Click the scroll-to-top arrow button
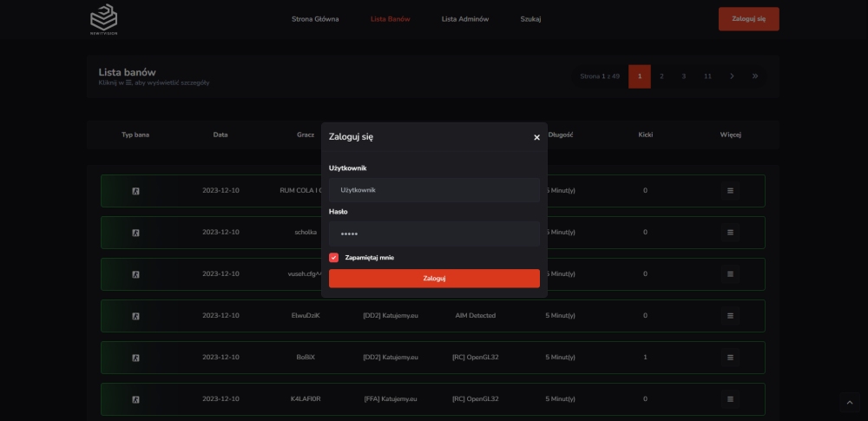 (850, 403)
